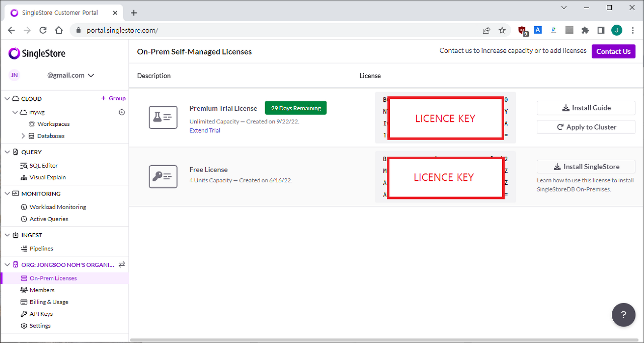Open the help question mark button
Screen dimensions: 644x343
coord(624,315)
